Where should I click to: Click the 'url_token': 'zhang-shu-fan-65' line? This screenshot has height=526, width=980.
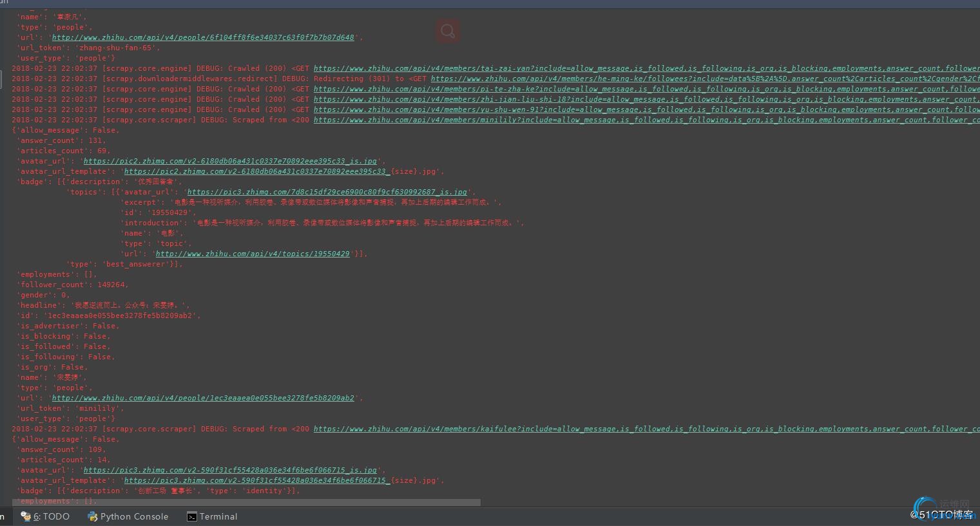(88, 48)
